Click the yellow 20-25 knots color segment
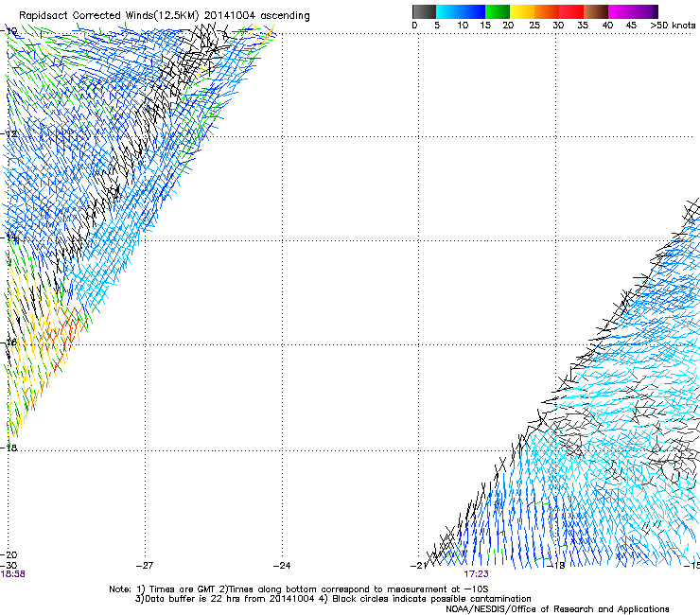 (522, 11)
